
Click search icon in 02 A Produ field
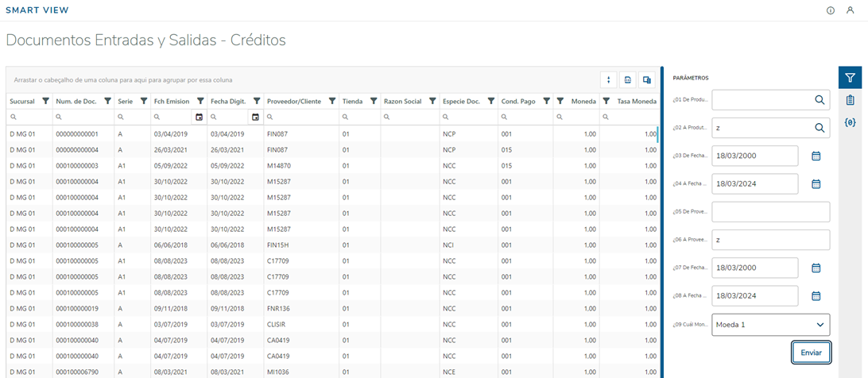pyautogui.click(x=820, y=127)
